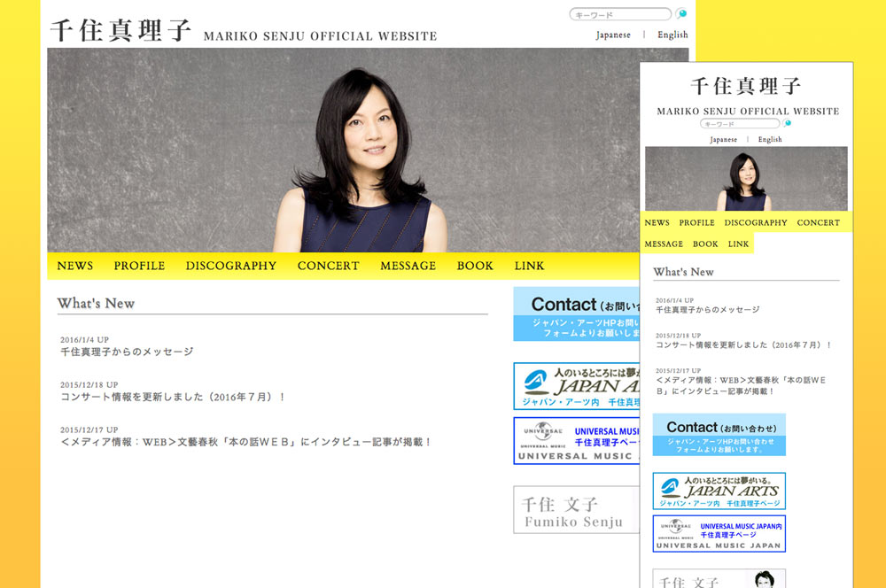
Task: Click the keyword search box in mobile preview
Action: click(739, 124)
